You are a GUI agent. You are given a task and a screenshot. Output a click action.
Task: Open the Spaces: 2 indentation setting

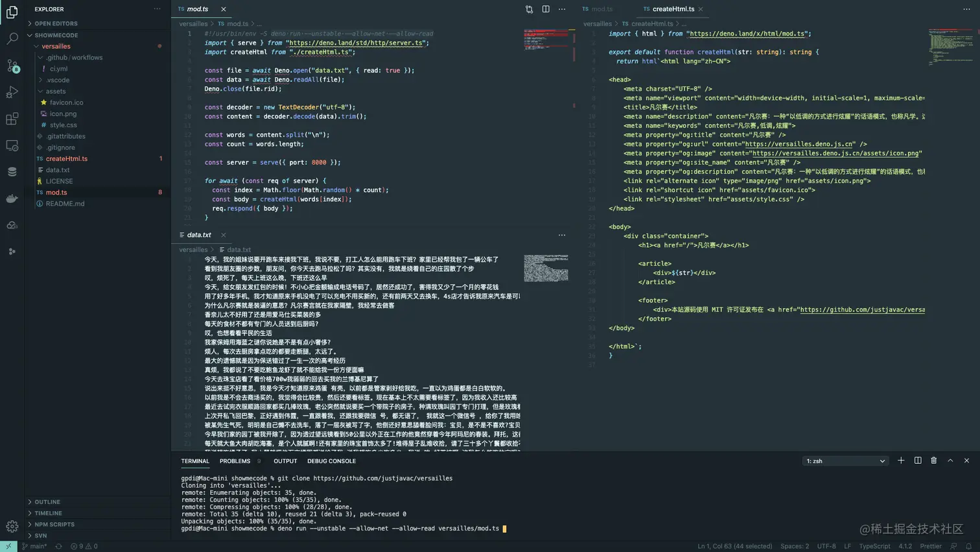795,546
